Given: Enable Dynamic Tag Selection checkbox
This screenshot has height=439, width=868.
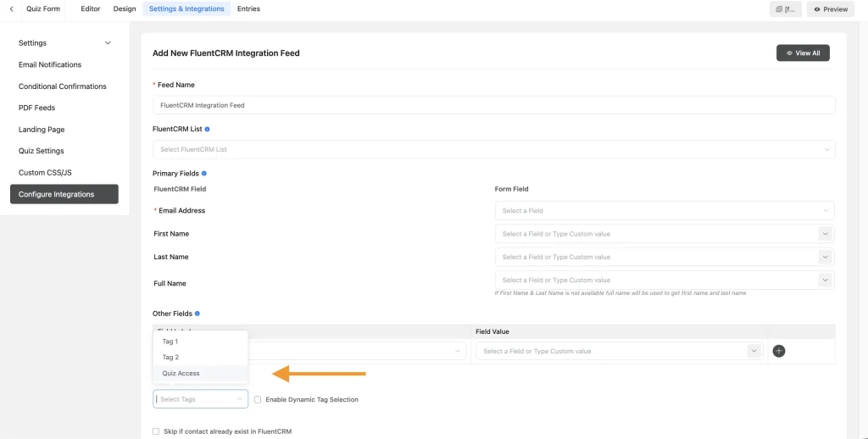Looking at the screenshot, I should pyautogui.click(x=258, y=400).
